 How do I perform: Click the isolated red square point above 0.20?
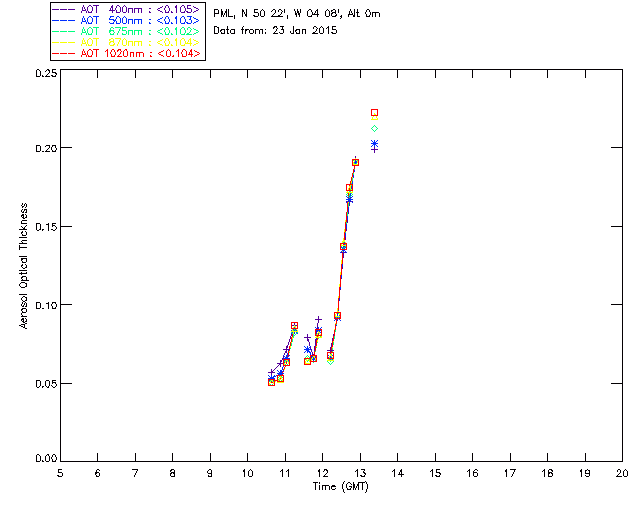(374, 113)
